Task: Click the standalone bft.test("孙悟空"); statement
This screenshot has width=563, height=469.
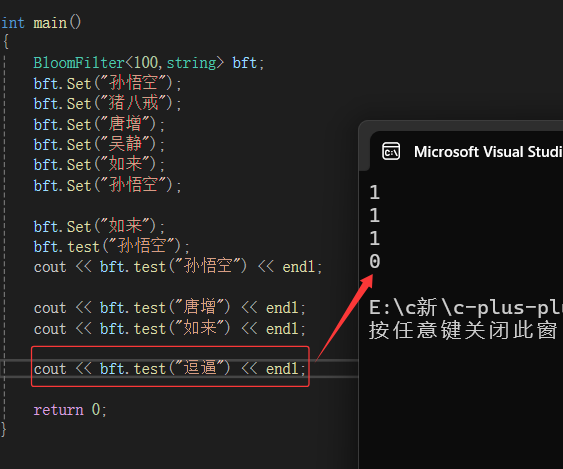Action: coord(111,247)
